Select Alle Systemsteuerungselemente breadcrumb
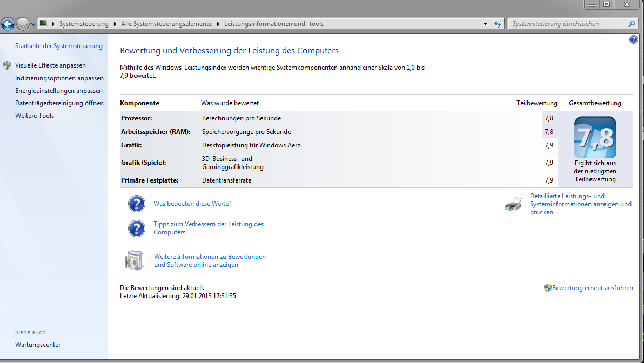 [x=166, y=24]
